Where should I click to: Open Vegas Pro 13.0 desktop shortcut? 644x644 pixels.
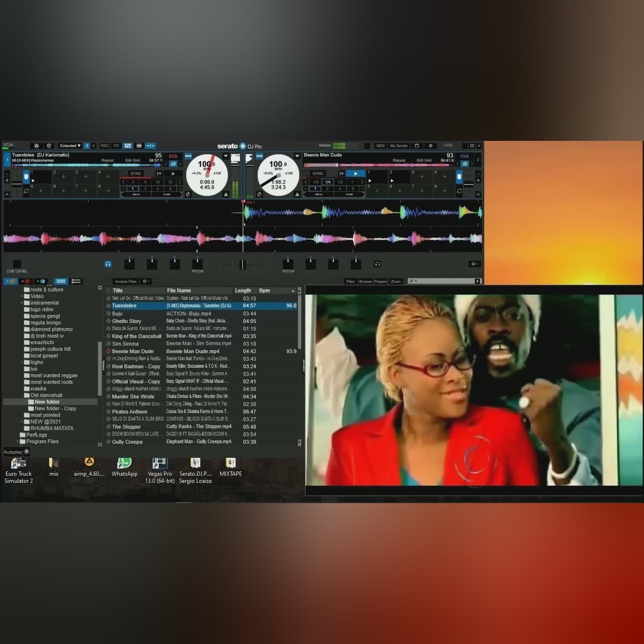[x=160, y=470]
